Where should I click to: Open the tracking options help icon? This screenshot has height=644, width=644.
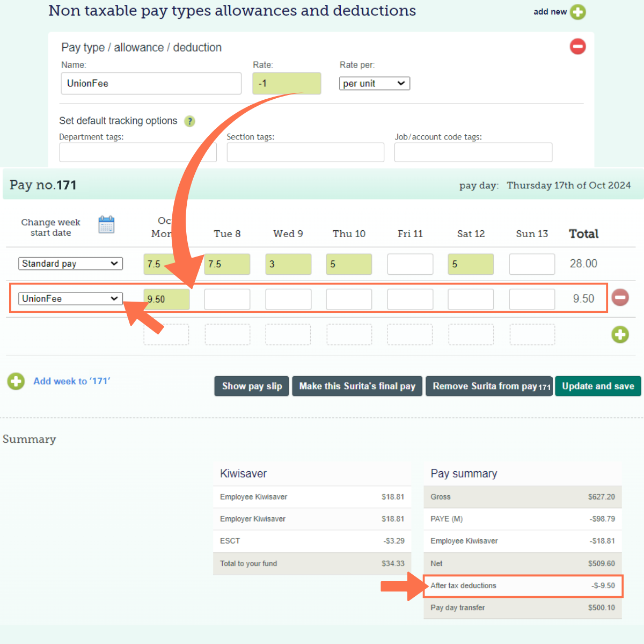pyautogui.click(x=189, y=121)
